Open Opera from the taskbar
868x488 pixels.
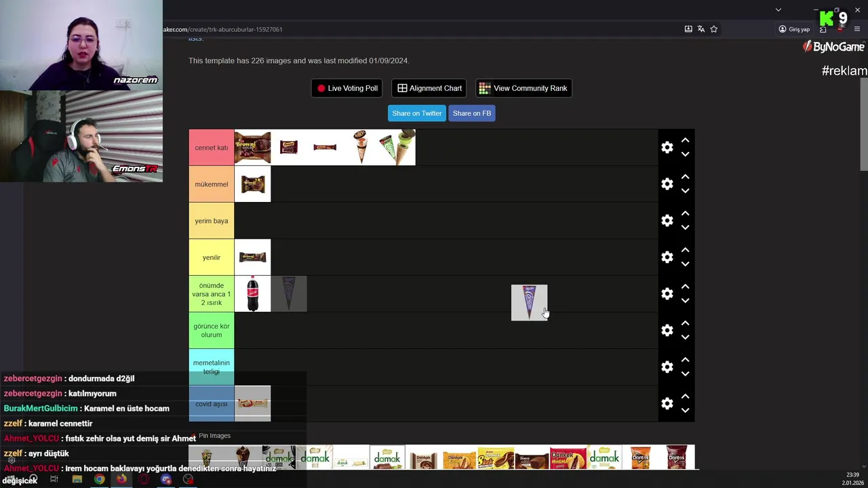[x=144, y=479]
